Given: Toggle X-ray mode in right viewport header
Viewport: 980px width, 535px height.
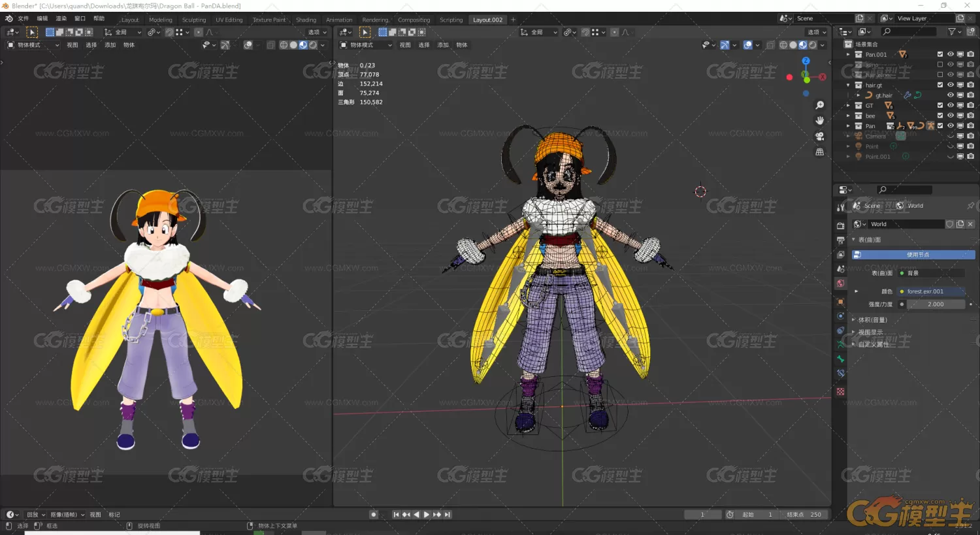Looking at the screenshot, I should click(770, 45).
